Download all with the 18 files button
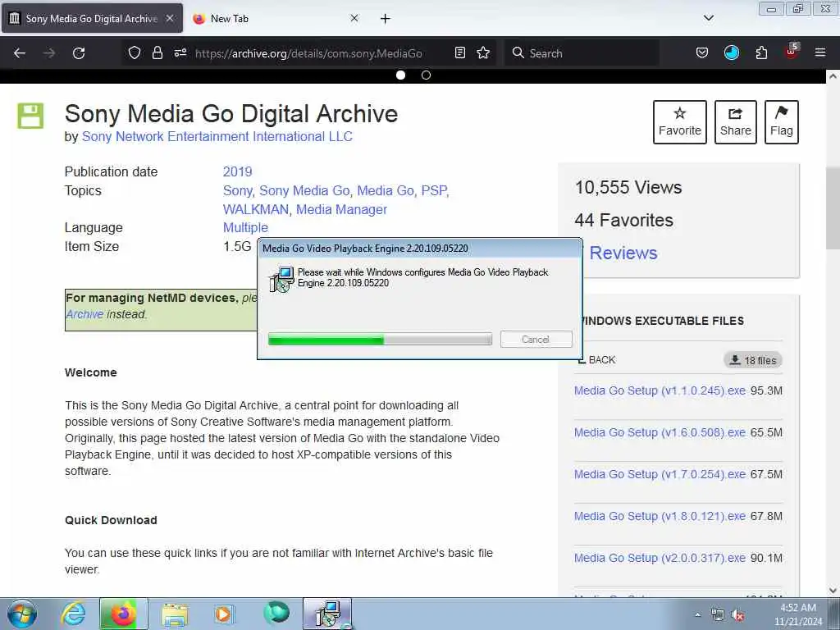This screenshot has height=630, width=840. pos(753,361)
